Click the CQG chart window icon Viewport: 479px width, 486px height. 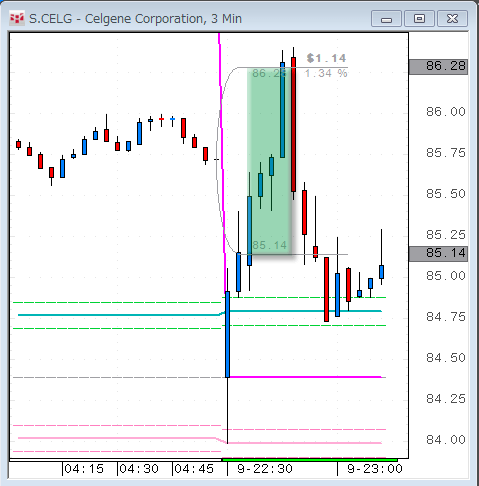tap(17, 19)
